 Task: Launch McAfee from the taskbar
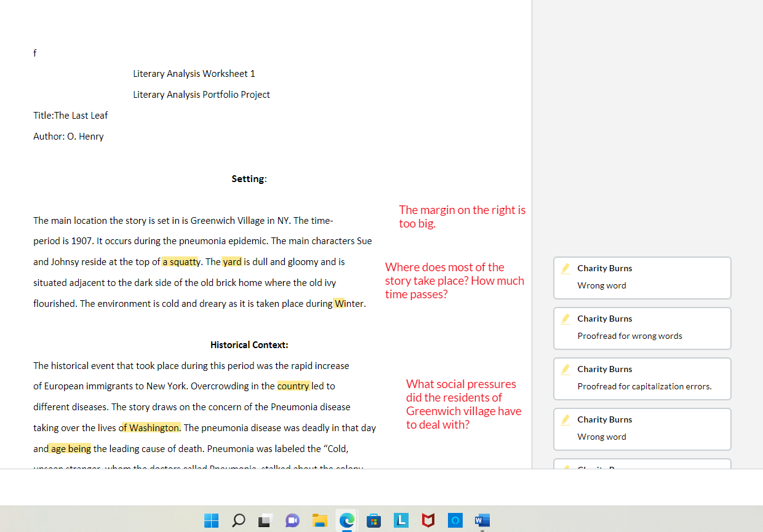(428, 520)
